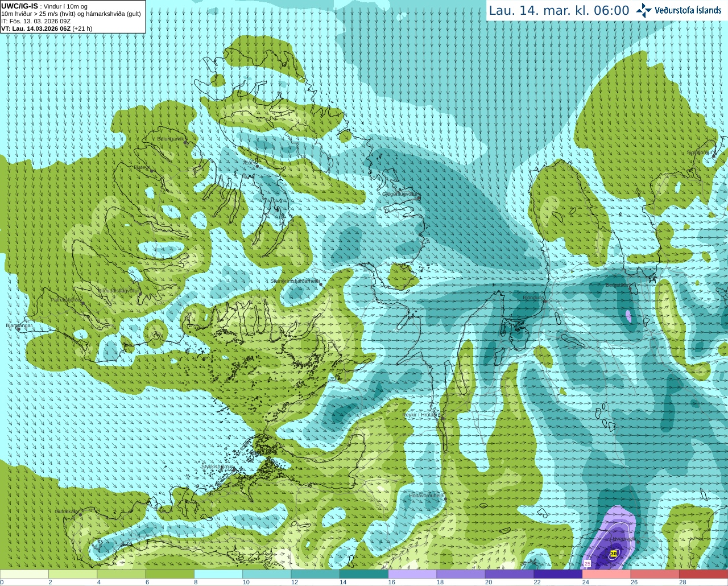
Task: Click the lavender wind patch south of Bergsstaðir
Action: point(628,316)
